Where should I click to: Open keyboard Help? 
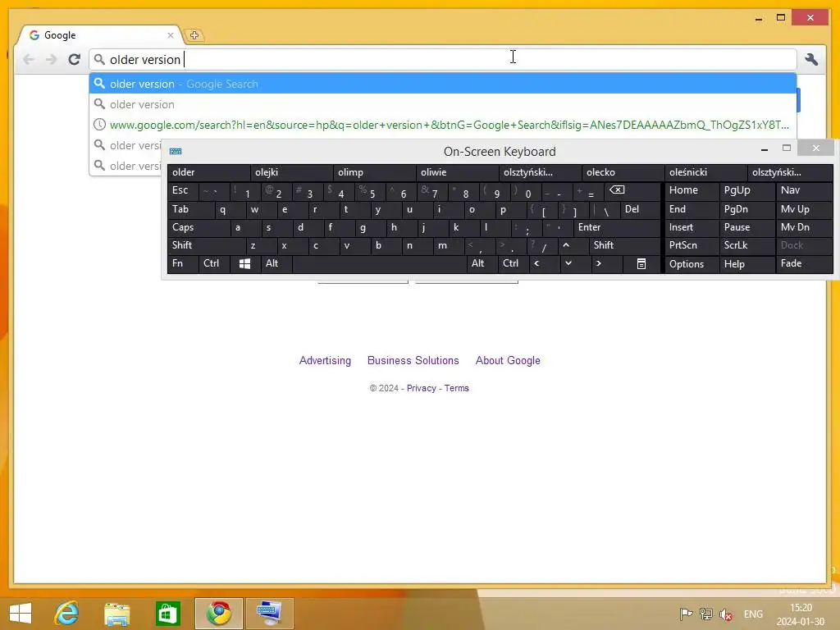[746, 263]
